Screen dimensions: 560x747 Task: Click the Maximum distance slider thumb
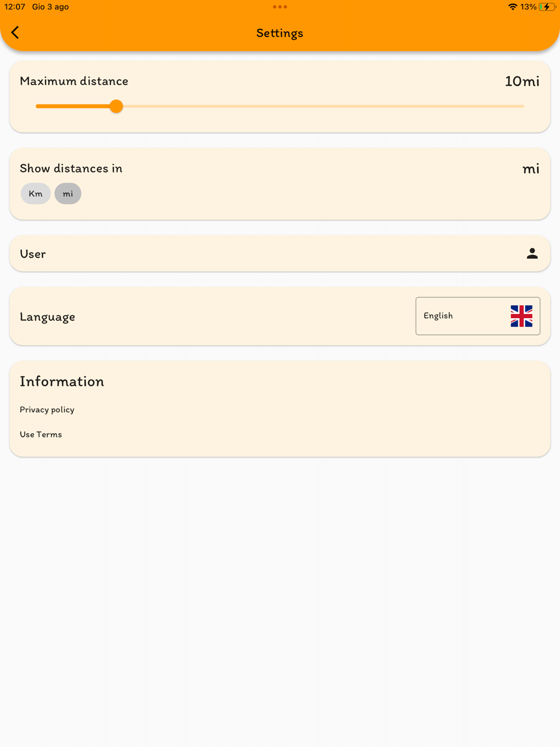[116, 106]
